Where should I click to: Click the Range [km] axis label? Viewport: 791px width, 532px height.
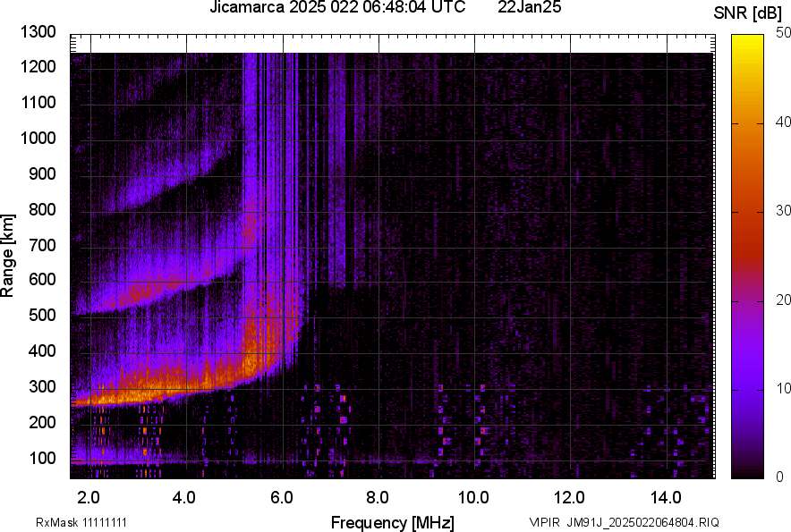8,256
